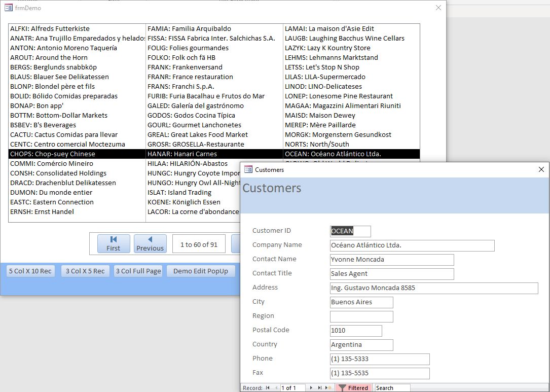Select 'LAZYK: Lazy K Kountry Store' row

click(x=351, y=48)
